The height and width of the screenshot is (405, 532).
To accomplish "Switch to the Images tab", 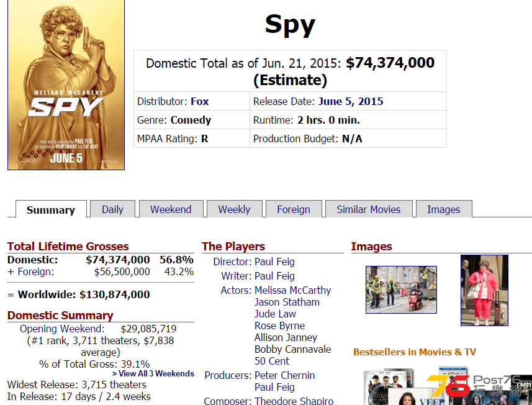I will (444, 209).
